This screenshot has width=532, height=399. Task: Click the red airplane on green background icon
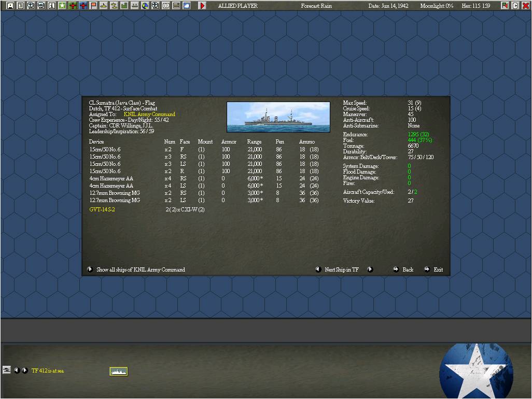click(x=73, y=5)
